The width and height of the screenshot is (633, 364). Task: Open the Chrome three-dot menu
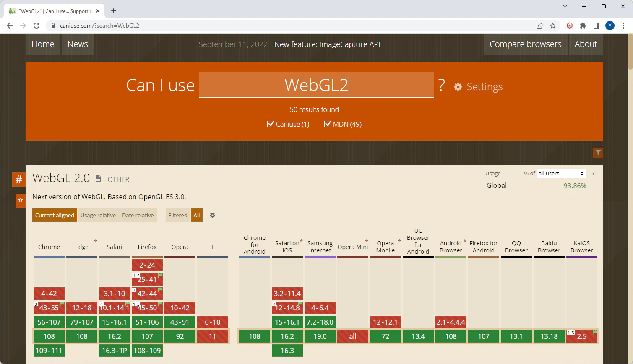click(623, 26)
